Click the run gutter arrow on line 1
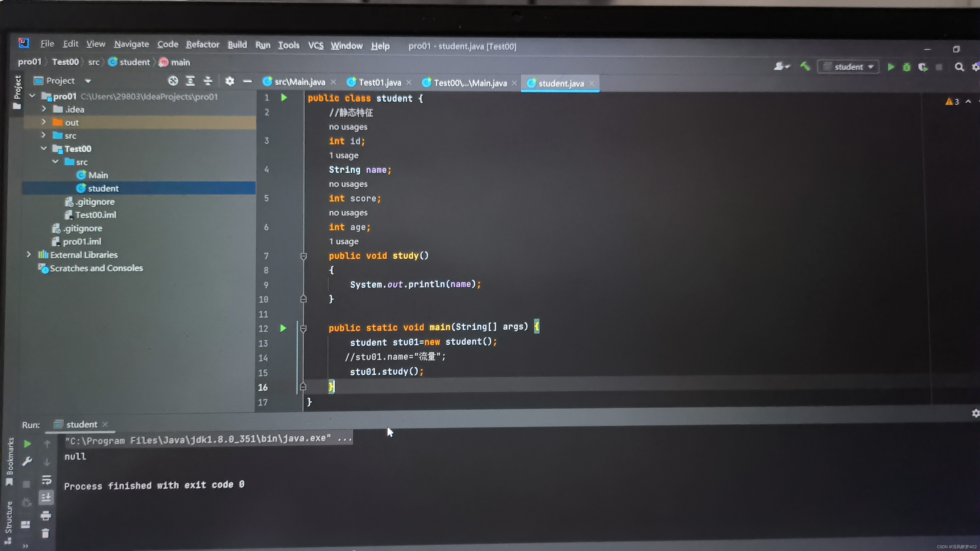This screenshot has width=980, height=551. 284,98
